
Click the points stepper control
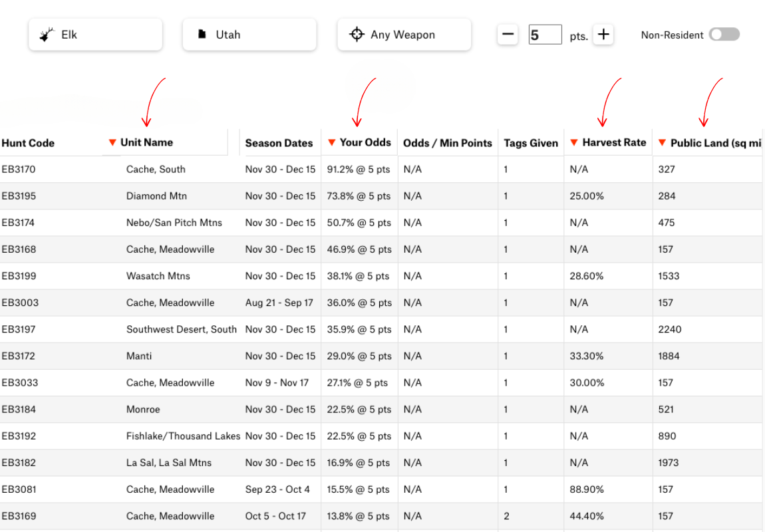555,34
